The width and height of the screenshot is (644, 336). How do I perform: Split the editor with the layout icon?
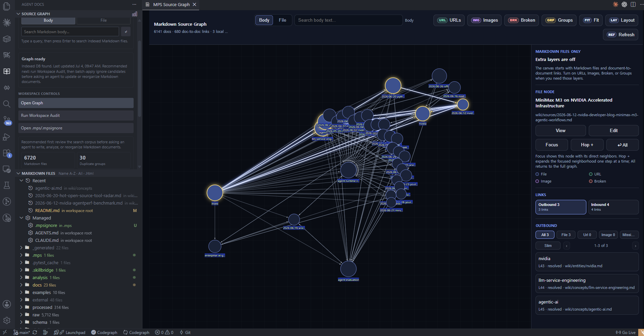point(633,4)
